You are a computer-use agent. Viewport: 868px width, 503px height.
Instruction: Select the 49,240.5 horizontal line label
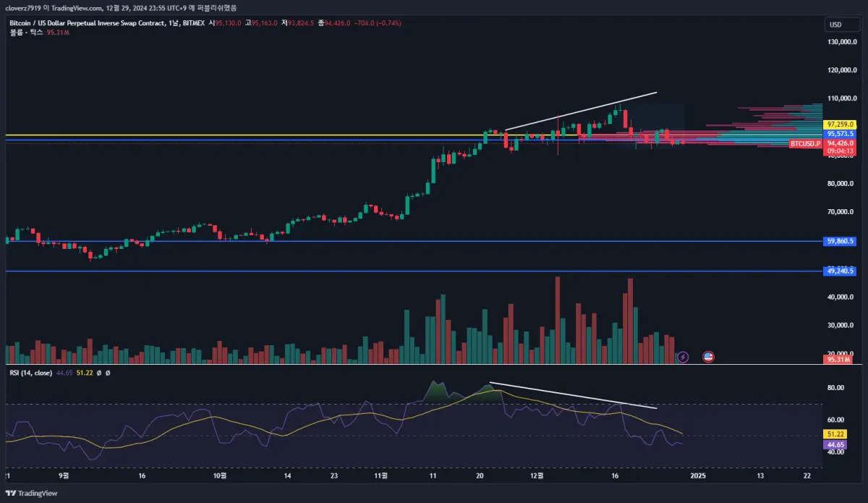(x=840, y=271)
